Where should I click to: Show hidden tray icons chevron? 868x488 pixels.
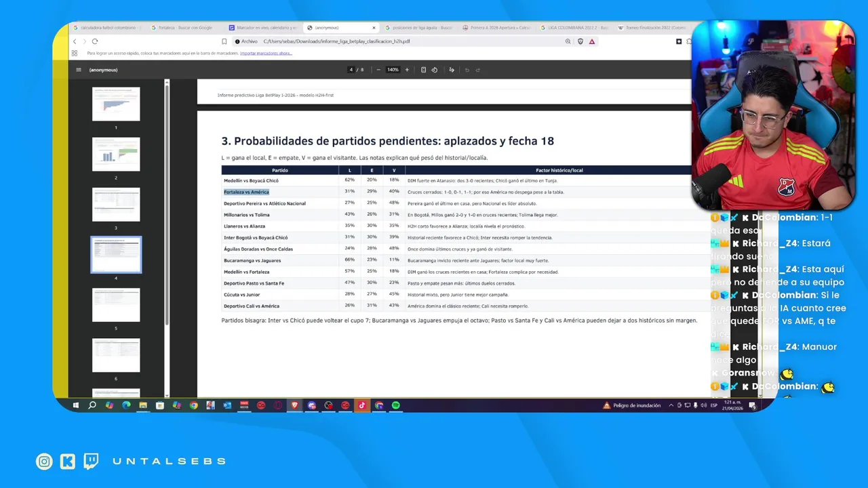pos(671,405)
